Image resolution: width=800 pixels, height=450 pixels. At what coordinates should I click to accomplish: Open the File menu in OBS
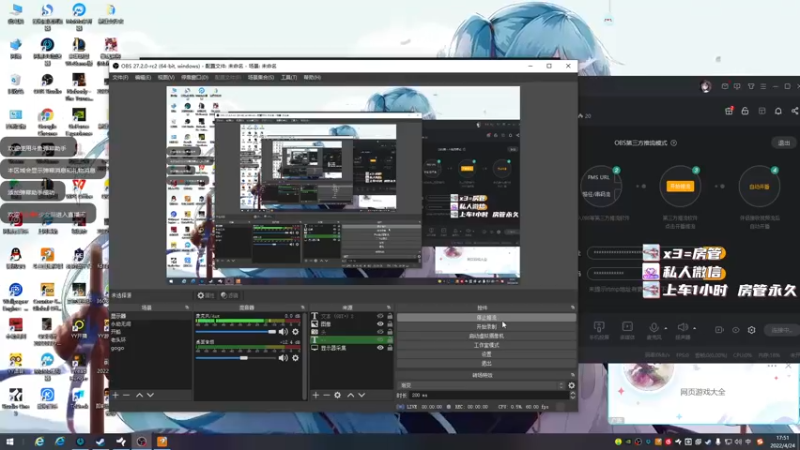pos(121,78)
